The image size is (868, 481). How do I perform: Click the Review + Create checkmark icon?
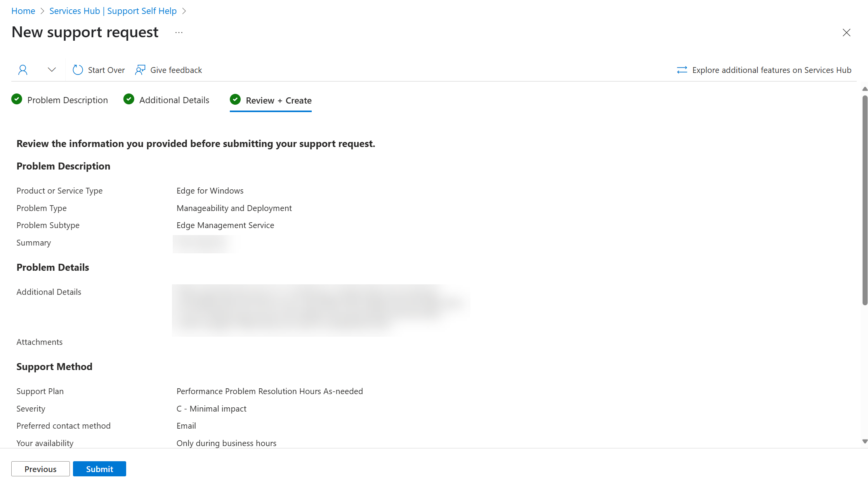coord(235,100)
